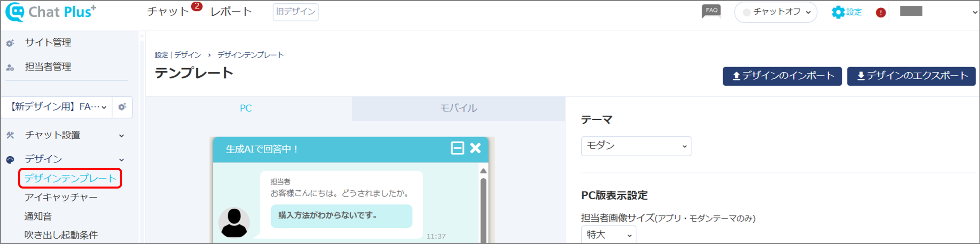Open the チャット top menu
The height and width of the screenshot is (244, 980).
point(168,11)
